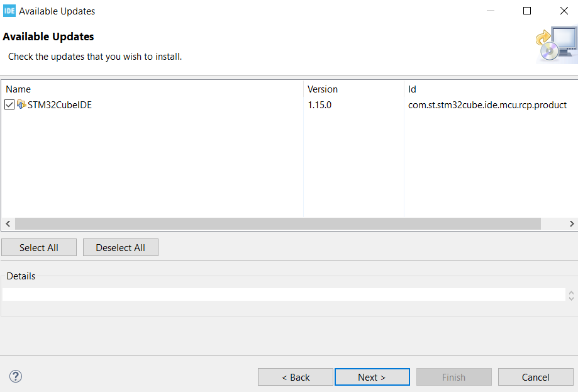The width and height of the screenshot is (578, 392).
Task: Click the Details field down arrow
Action: point(571,298)
